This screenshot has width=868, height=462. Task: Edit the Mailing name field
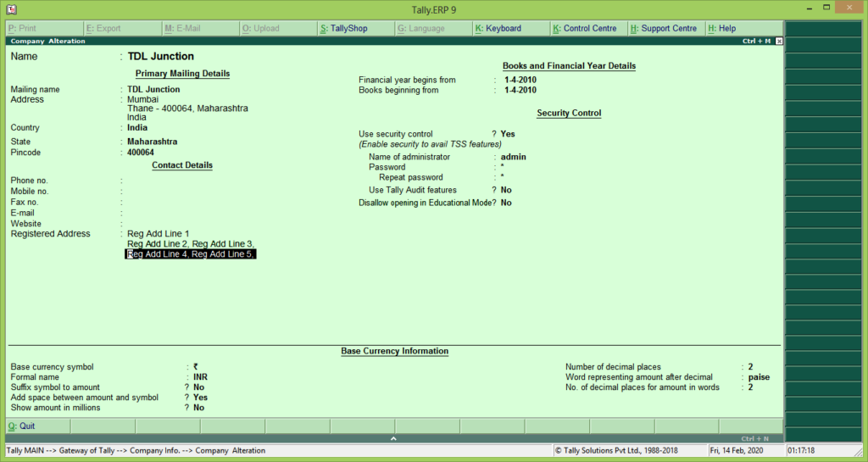(153, 89)
